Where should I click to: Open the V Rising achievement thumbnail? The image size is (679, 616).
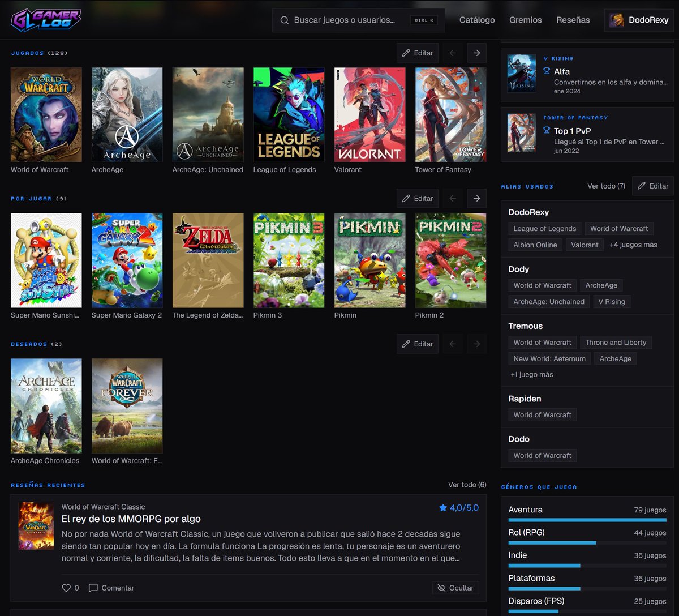click(522, 74)
